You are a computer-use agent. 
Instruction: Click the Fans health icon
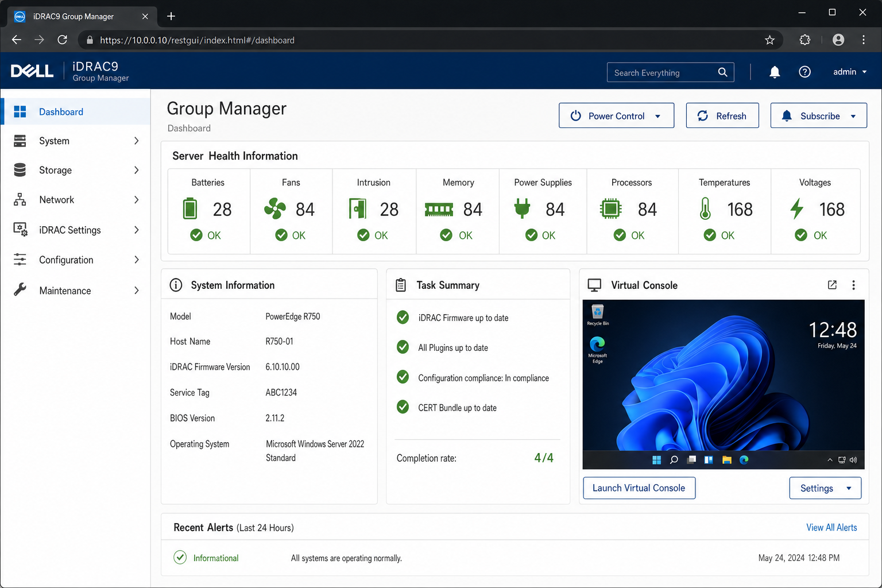coord(275,208)
